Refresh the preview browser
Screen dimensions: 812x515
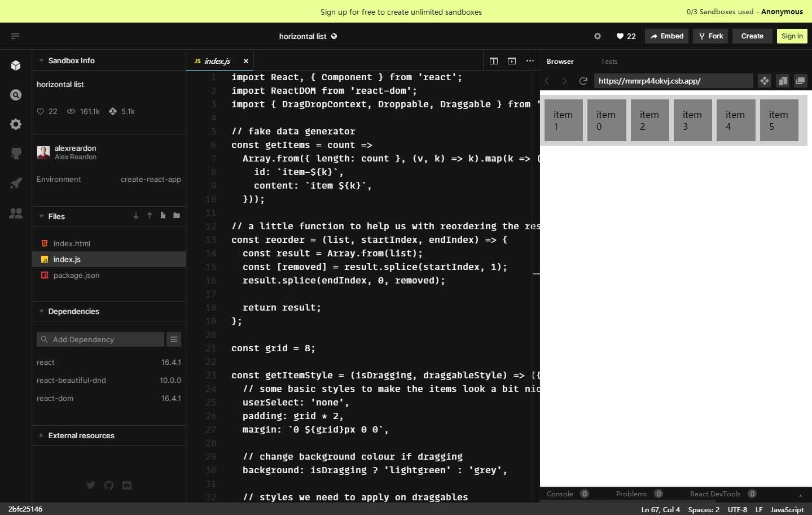[583, 81]
